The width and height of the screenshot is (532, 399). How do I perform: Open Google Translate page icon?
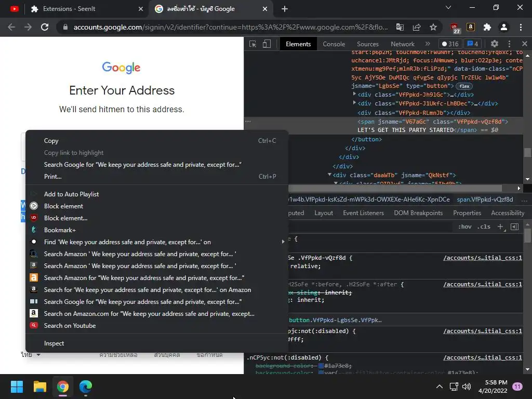coord(400,27)
